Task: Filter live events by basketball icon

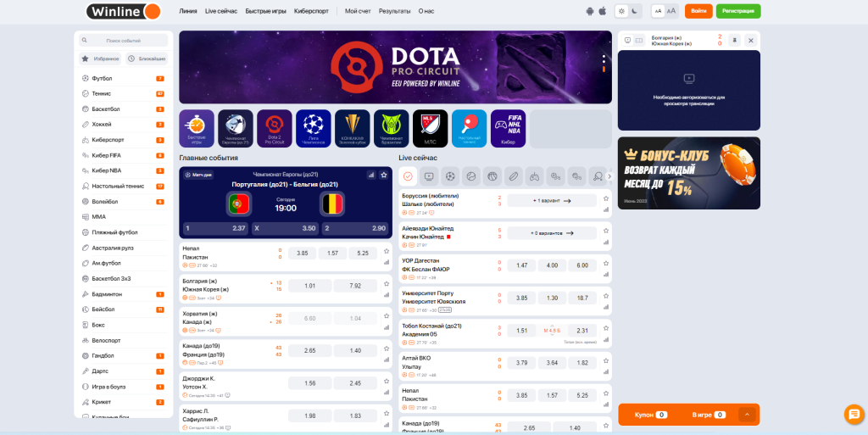Action: coord(492,176)
